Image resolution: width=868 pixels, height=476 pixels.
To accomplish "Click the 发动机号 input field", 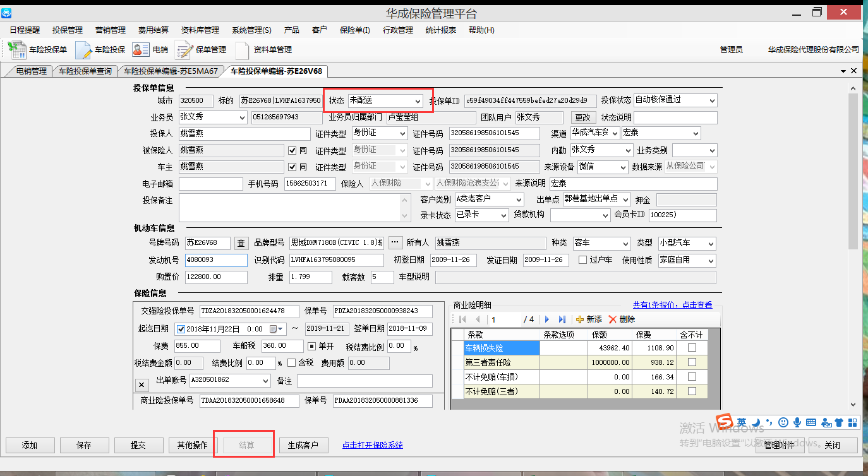I will click(x=215, y=260).
